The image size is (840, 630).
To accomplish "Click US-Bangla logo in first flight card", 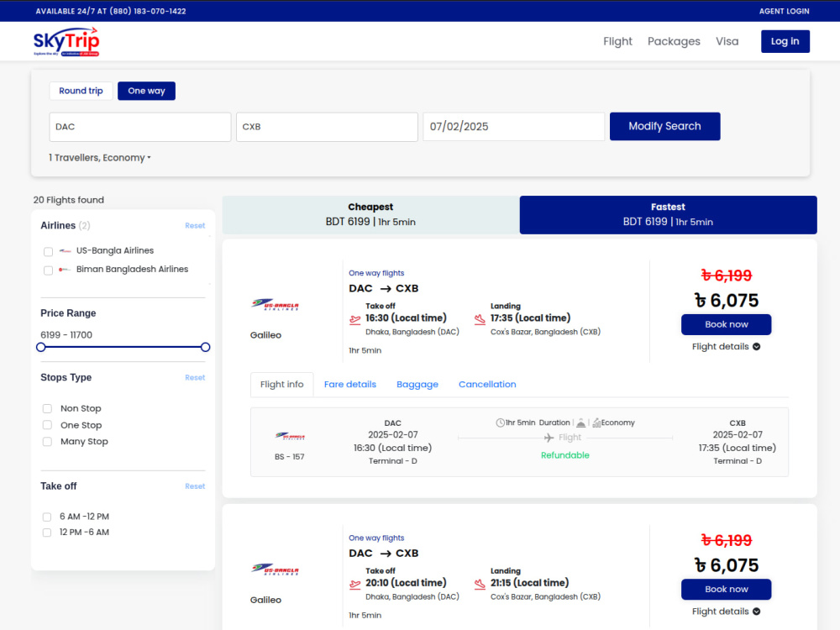I will click(x=276, y=305).
